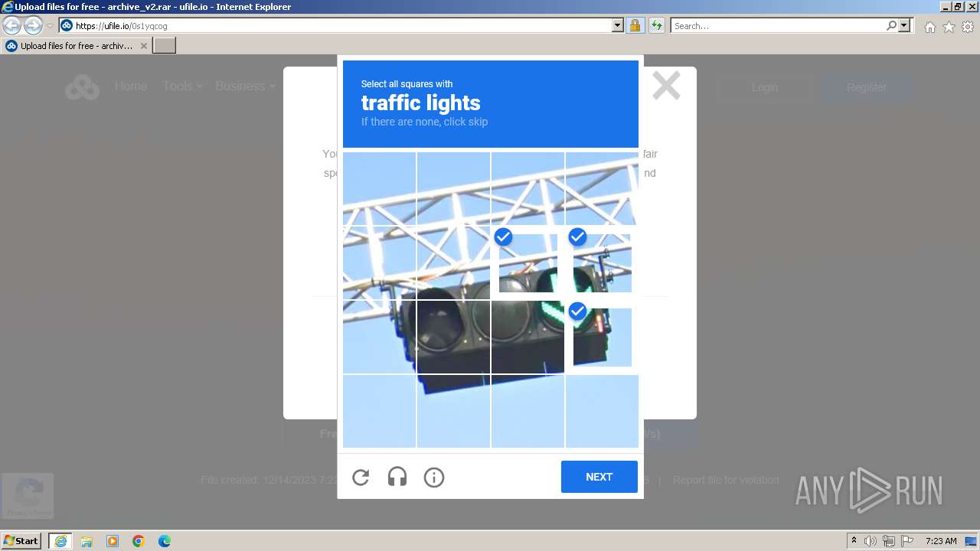Screen dimensions: 980x551
Task: Close the dialog with the X icon
Action: (666, 86)
